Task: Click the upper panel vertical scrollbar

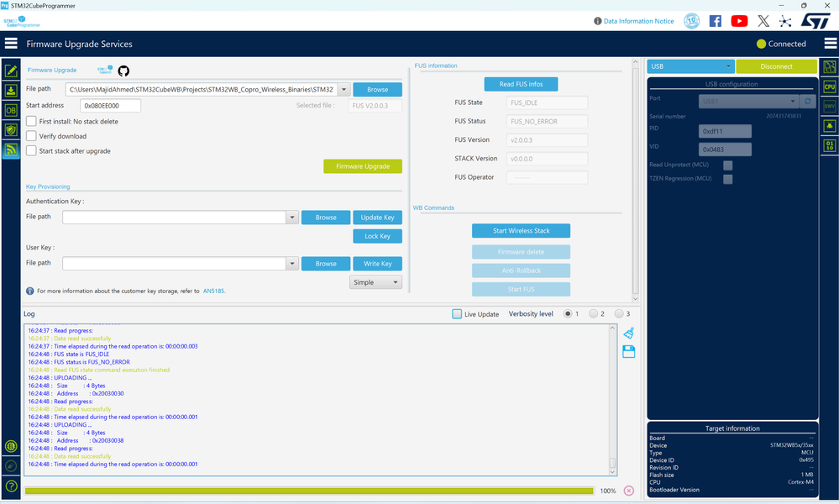Action: (636, 180)
